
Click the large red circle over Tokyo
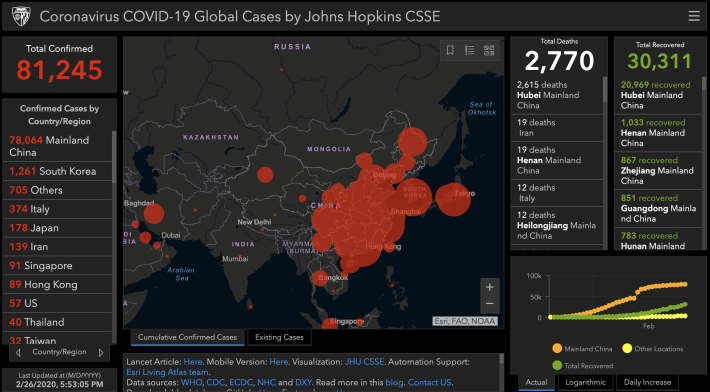(453, 199)
